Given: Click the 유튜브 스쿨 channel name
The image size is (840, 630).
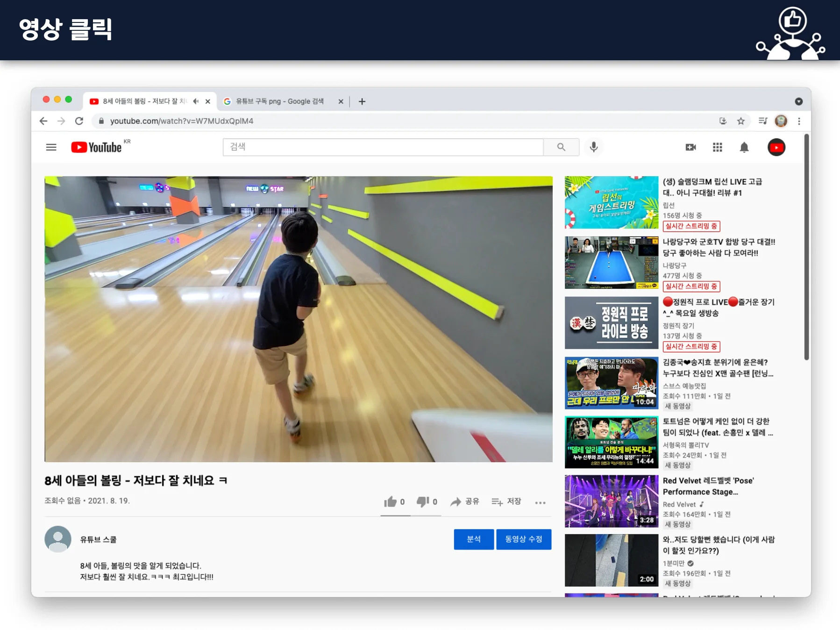Looking at the screenshot, I should click(98, 539).
